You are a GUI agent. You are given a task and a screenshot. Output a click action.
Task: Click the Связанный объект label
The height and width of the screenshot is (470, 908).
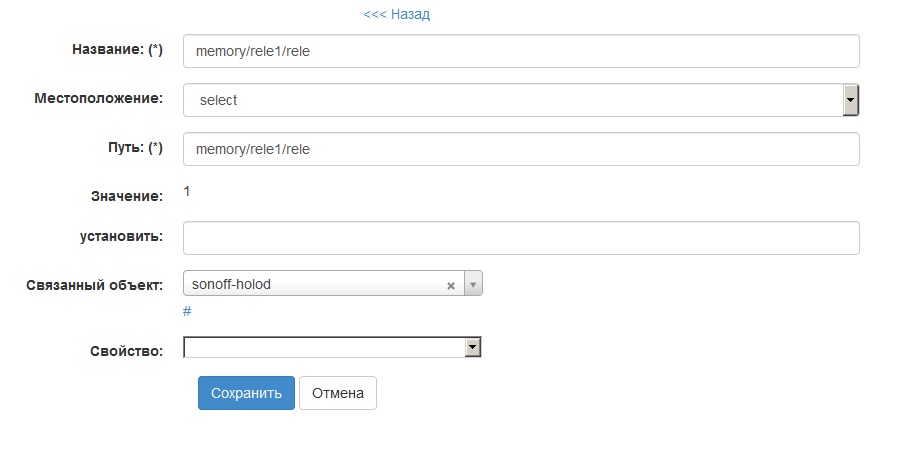94,286
